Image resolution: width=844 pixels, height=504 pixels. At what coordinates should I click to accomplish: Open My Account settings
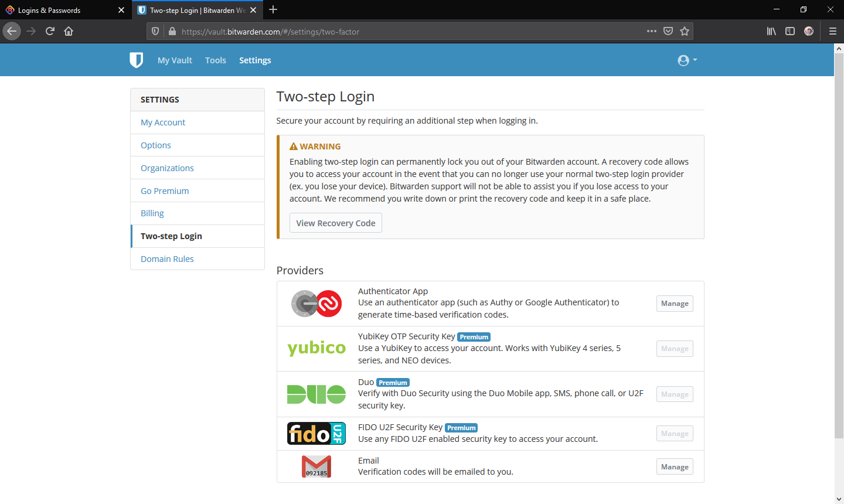point(198,122)
